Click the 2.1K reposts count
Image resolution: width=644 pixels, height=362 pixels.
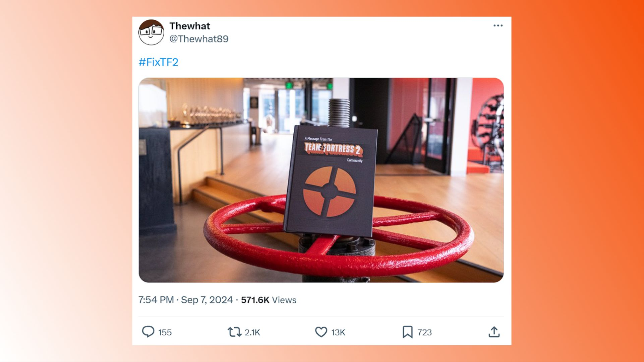(x=252, y=332)
